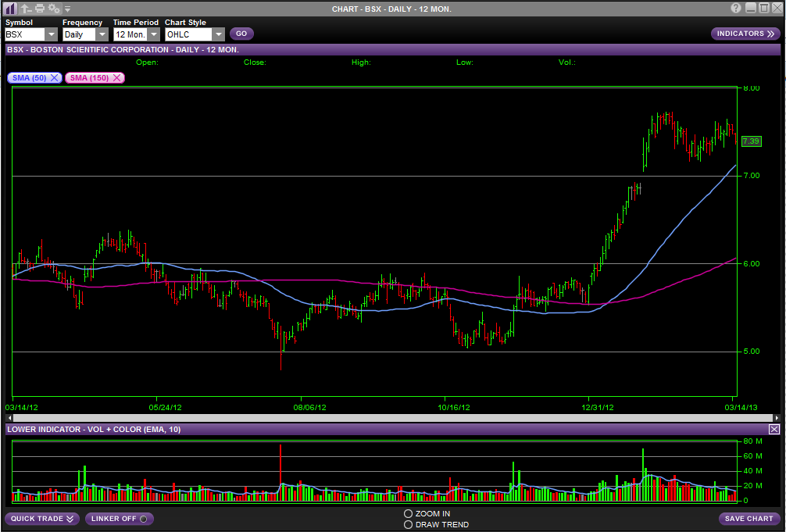Screen dimensions: 786x532
Task: Remove the SMA (50) indicator
Action: point(54,78)
